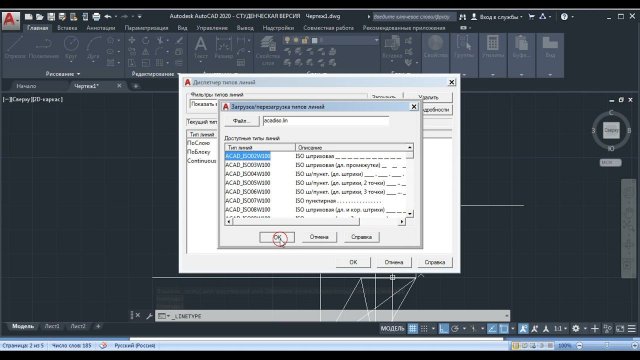Image resolution: width=640 pixels, height=360 pixels.
Task: Open the Вход в службы sign-in dropdown
Action: 500,17
